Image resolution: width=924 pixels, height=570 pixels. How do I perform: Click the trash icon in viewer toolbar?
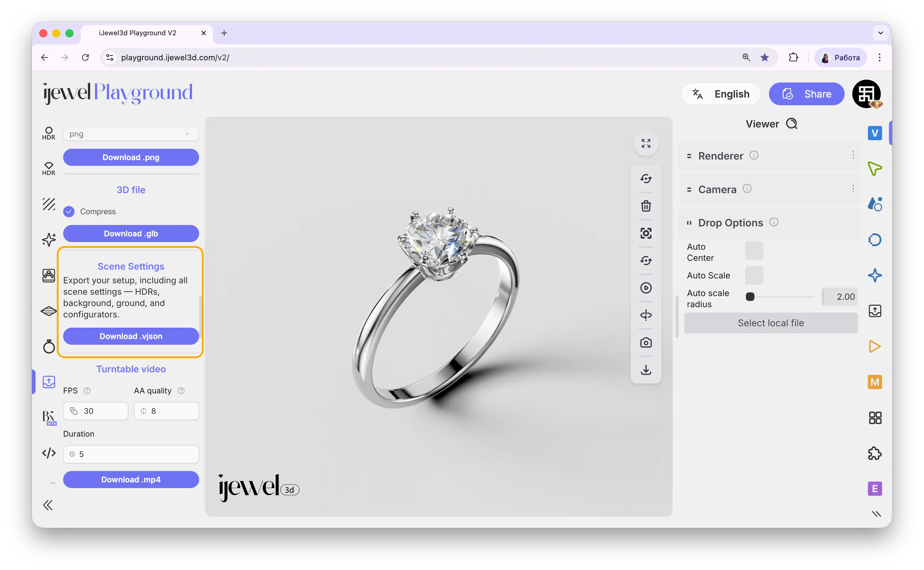click(646, 206)
